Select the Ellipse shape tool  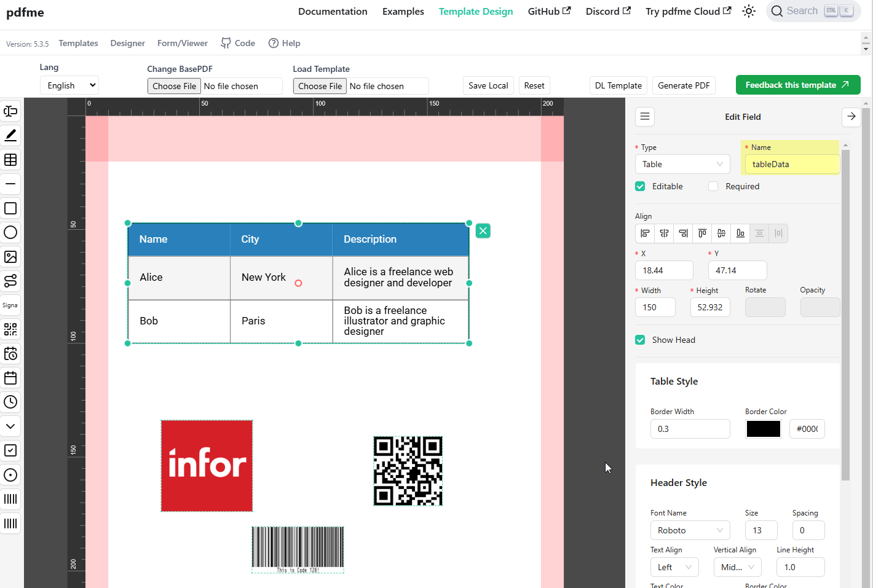[x=10, y=232]
